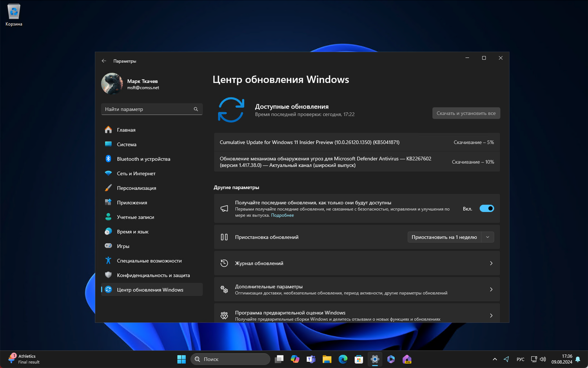This screenshot has height=368, width=588.
Task: Open the volume control in system tray
Action: 543,359
